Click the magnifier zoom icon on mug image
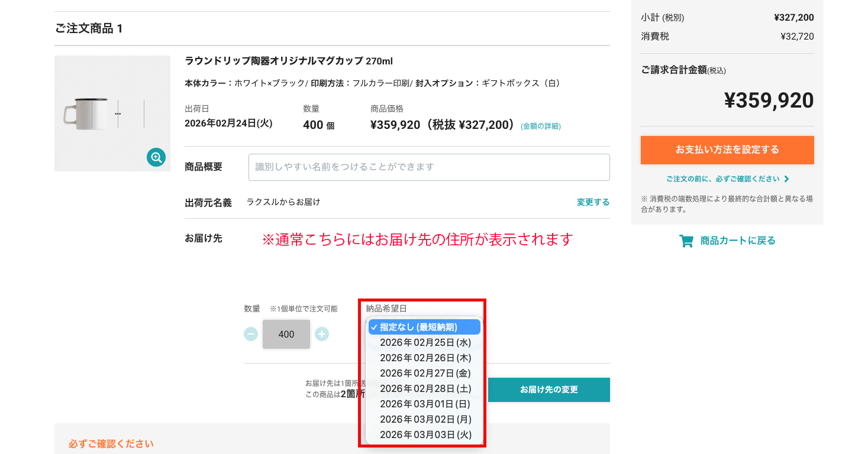Image resolution: width=868 pixels, height=454 pixels. pos(156,157)
